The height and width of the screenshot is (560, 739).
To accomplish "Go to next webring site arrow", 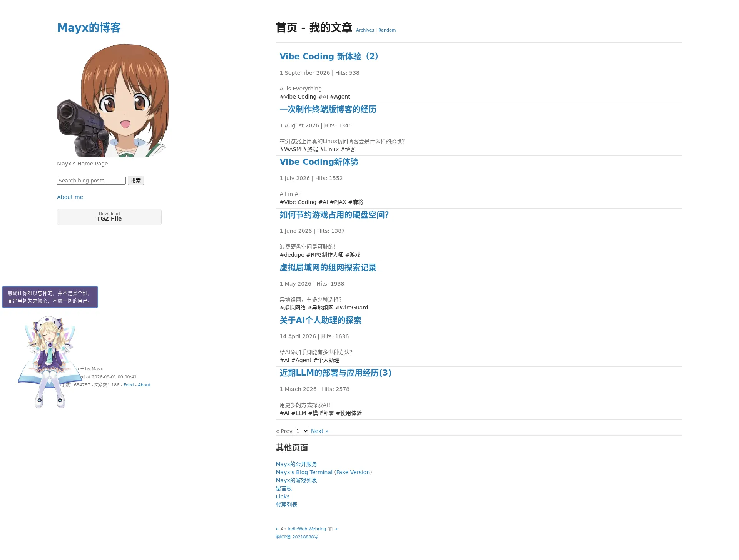I will coord(336,529).
